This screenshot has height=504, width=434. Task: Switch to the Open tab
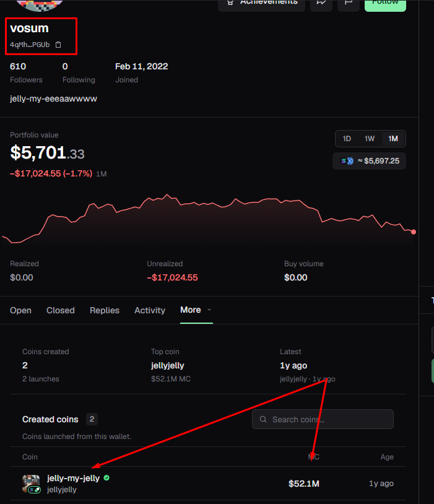click(x=20, y=310)
